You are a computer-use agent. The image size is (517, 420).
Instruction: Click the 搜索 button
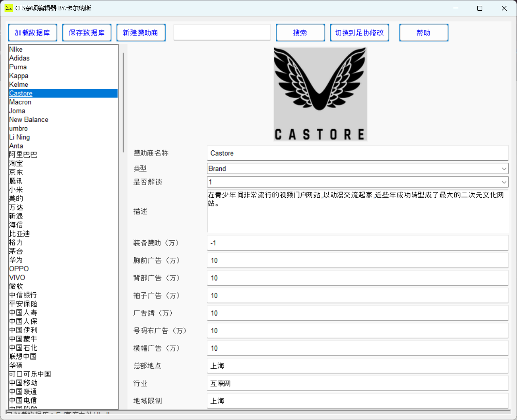pyautogui.click(x=300, y=33)
